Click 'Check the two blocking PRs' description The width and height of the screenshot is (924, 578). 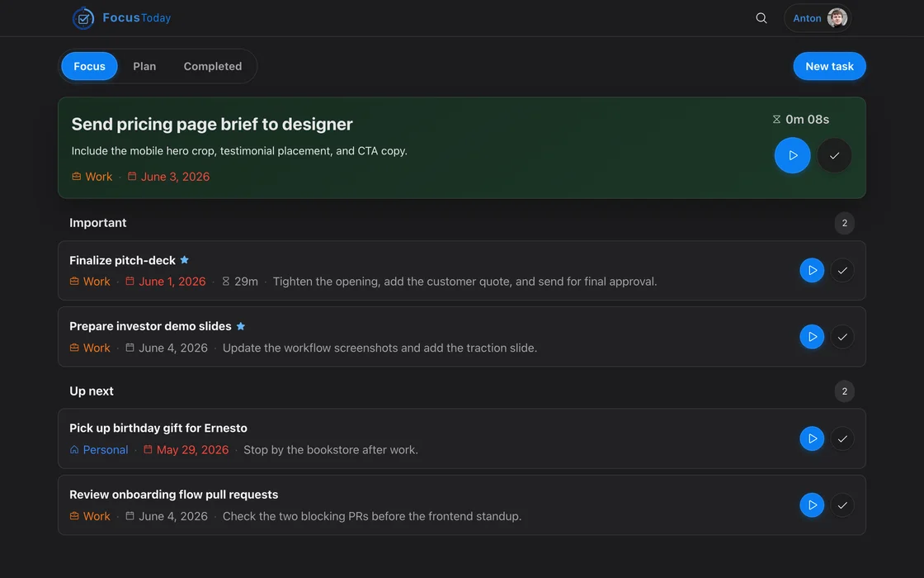(372, 516)
